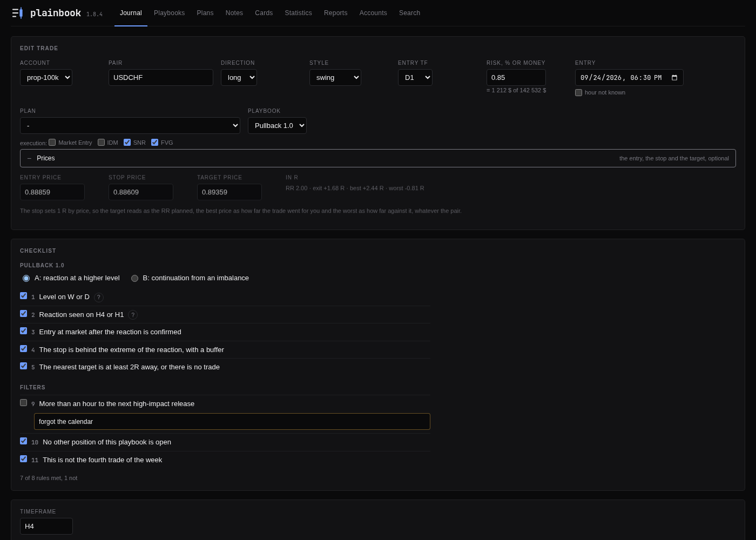
Task: Tick the hour not known checkbox
Action: [579, 92]
